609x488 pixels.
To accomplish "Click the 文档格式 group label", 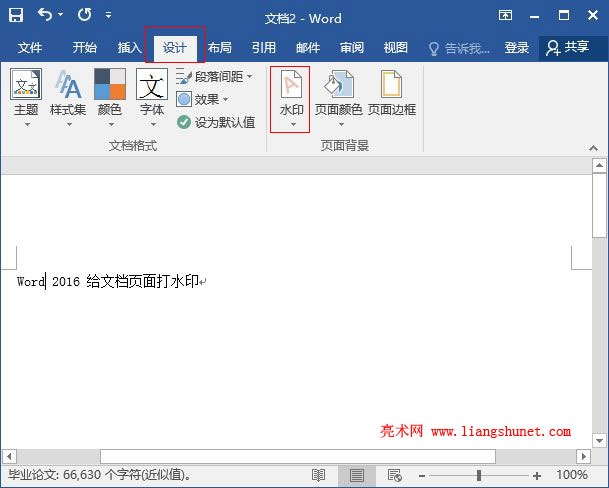I will (x=133, y=146).
